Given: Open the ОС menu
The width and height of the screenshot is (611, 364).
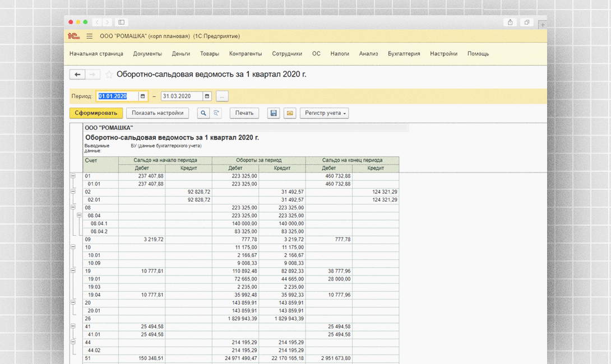Looking at the screenshot, I should 316,54.
